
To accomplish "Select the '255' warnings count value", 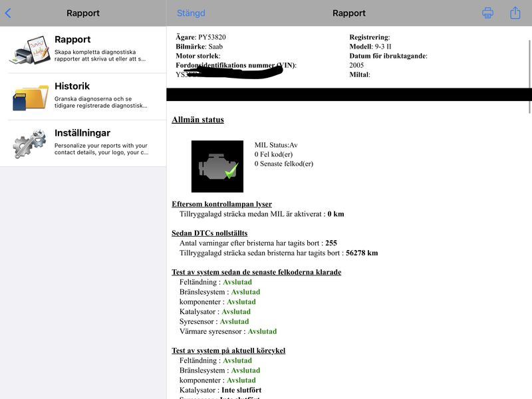I will (x=331, y=243).
